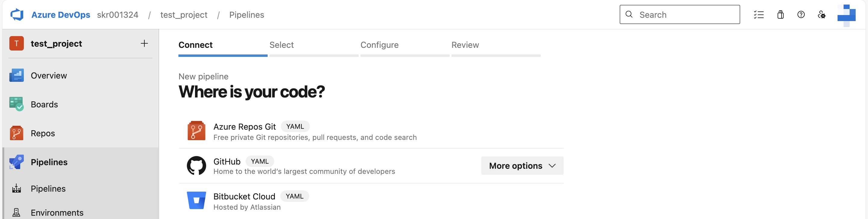Open the Azure DevOps home link
Screen dimensions: 868x219
61,15
